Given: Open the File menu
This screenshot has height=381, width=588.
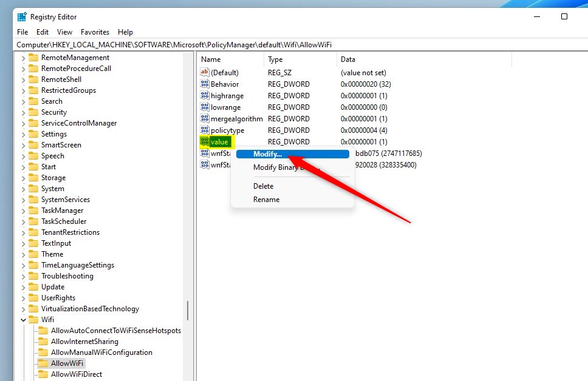Looking at the screenshot, I should (22, 32).
